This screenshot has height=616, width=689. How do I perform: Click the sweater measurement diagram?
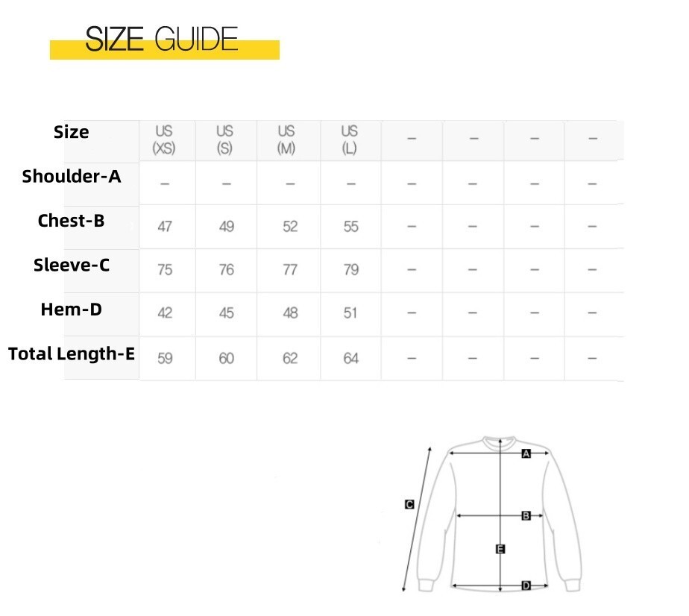(492, 514)
